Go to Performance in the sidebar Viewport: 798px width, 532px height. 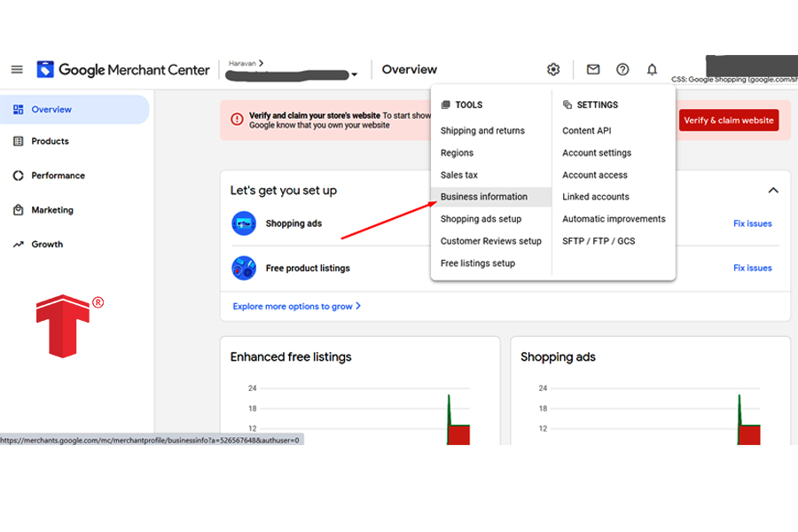58,176
